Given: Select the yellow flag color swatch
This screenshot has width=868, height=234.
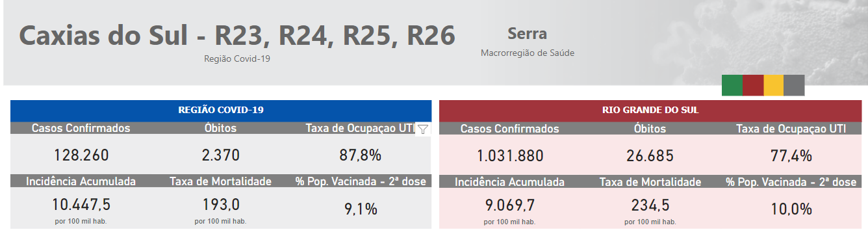Looking at the screenshot, I should [x=773, y=85].
